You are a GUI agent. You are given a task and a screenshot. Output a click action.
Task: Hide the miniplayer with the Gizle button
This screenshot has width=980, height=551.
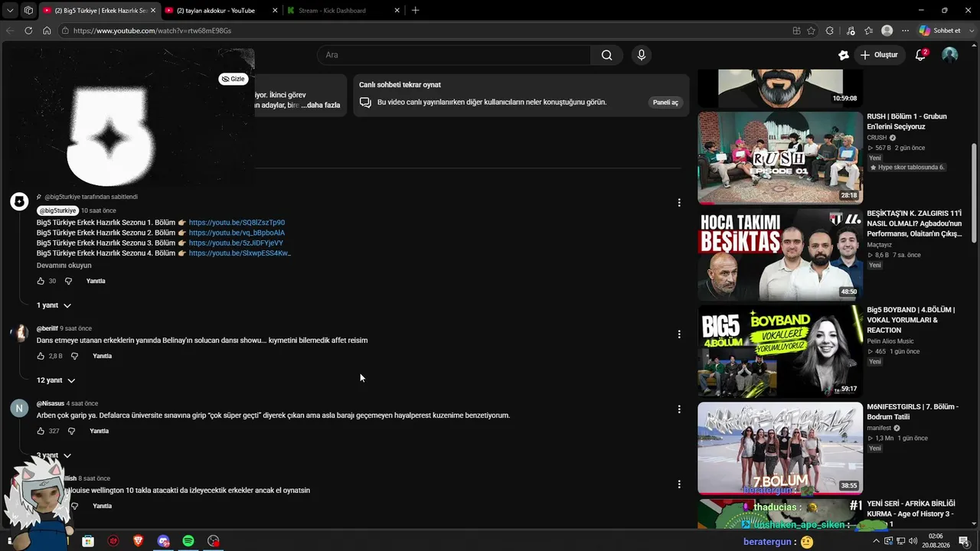point(234,79)
